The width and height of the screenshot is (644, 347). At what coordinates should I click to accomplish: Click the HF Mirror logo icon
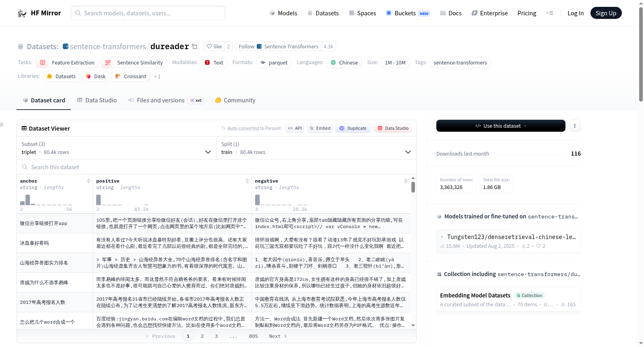pyautogui.click(x=22, y=13)
